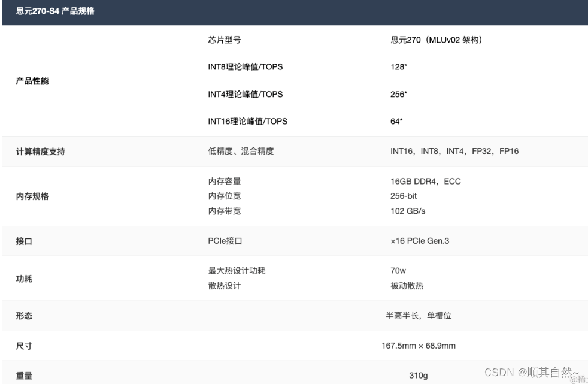Screen dimensions: 588x384
Task: Select the 散热设计 label
Action: click(x=225, y=286)
